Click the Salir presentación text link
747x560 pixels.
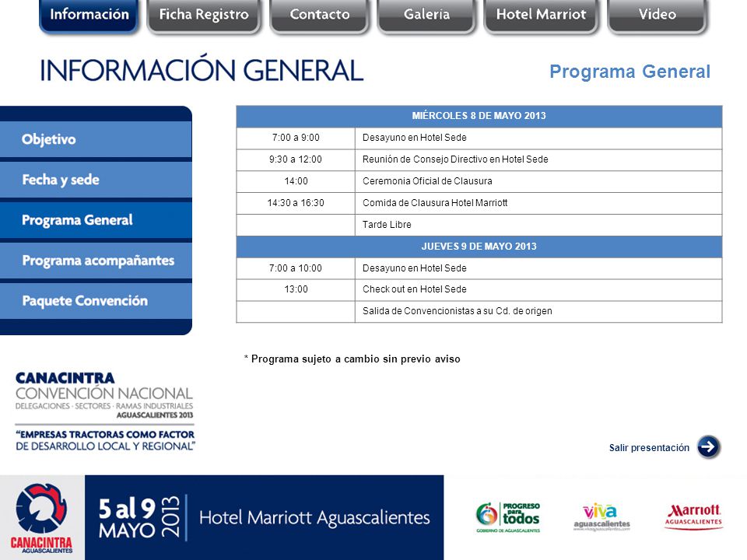tap(649, 448)
